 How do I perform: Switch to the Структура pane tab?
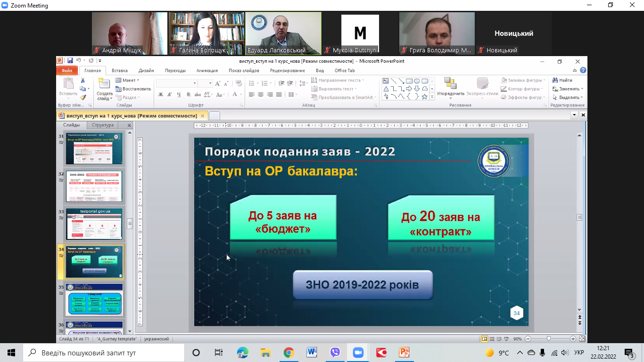coord(103,125)
